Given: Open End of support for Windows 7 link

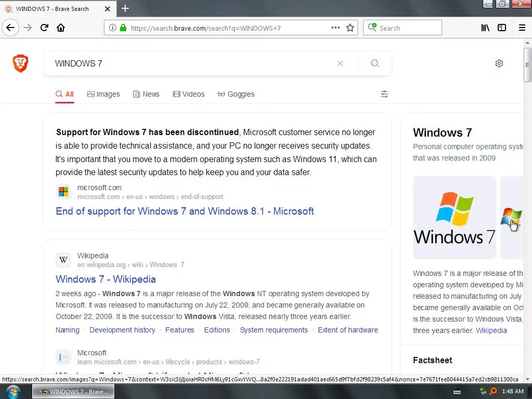Looking at the screenshot, I should click(x=184, y=211).
